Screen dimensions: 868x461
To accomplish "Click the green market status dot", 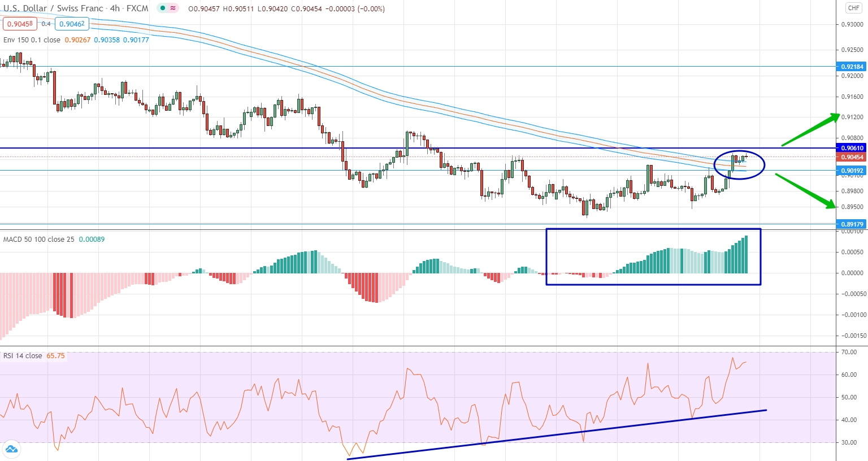I will point(163,8).
